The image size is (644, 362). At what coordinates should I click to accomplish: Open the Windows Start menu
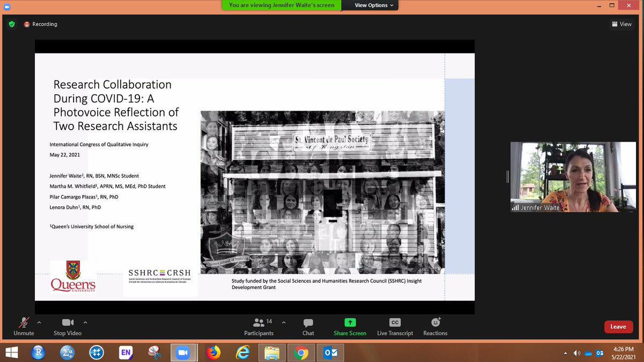click(11, 352)
